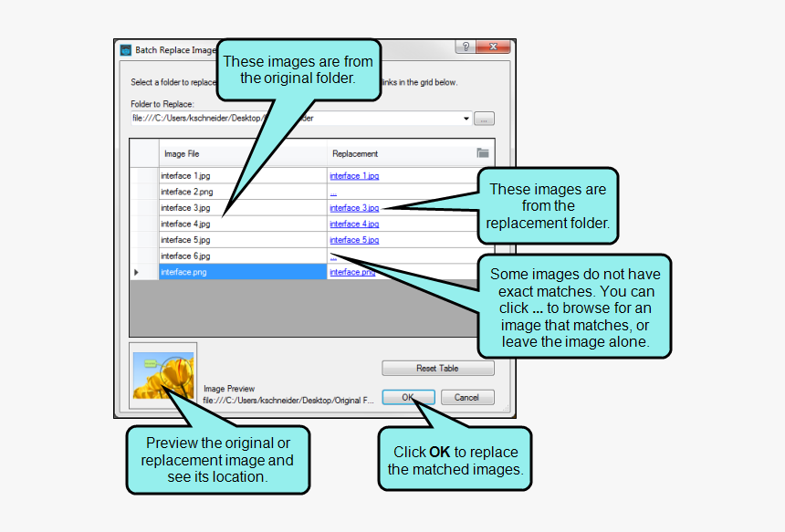Select the highlighted interface.png image file cell
Screen dimensions: 785x532
(243, 272)
